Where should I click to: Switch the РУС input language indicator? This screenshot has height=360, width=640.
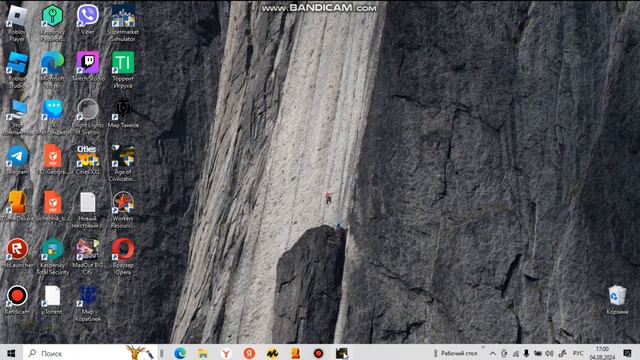[578, 353]
